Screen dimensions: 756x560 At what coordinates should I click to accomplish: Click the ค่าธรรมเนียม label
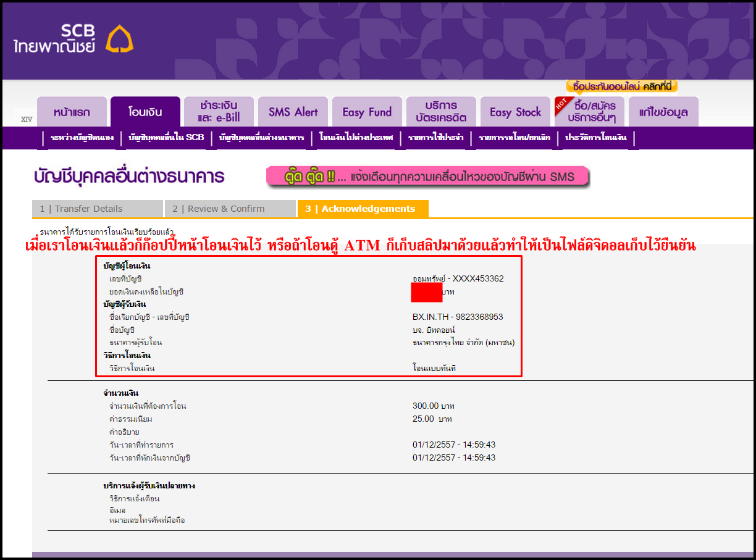[x=130, y=419]
